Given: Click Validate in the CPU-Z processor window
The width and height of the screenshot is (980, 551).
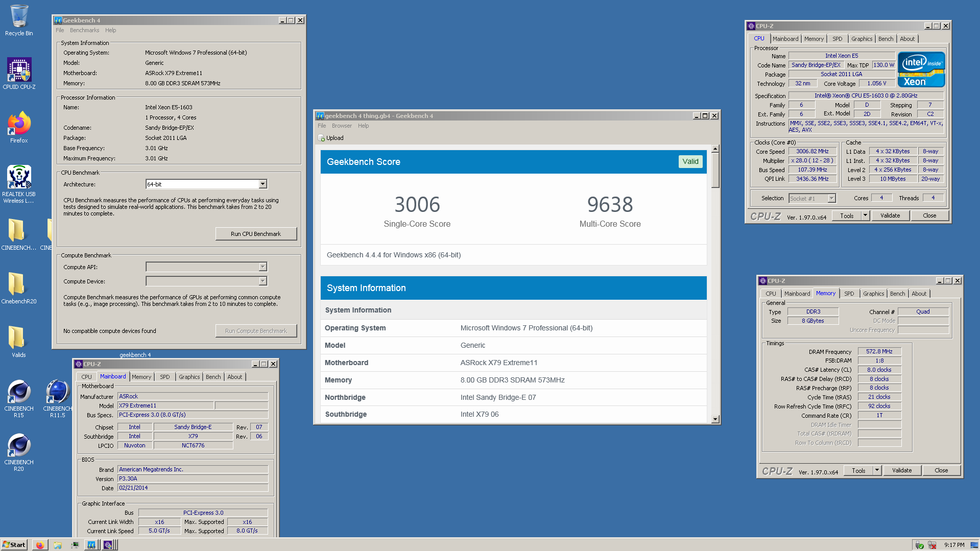Looking at the screenshot, I should coord(890,215).
